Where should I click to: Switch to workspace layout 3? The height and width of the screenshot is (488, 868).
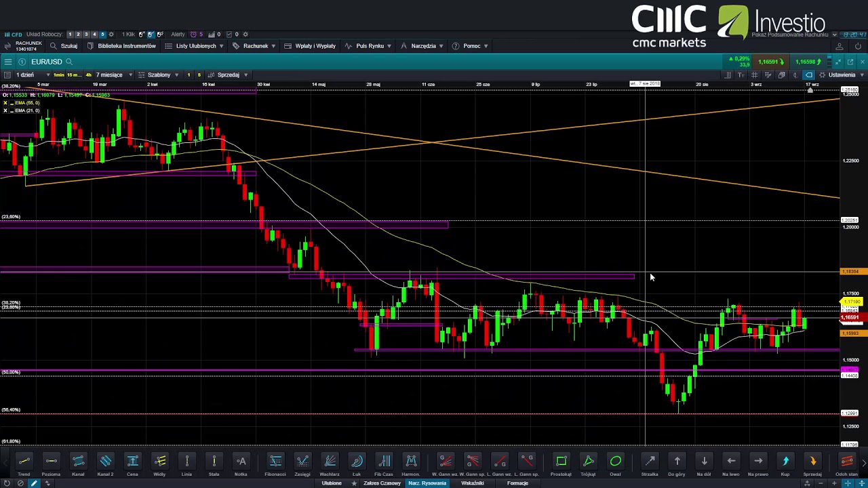(86, 35)
